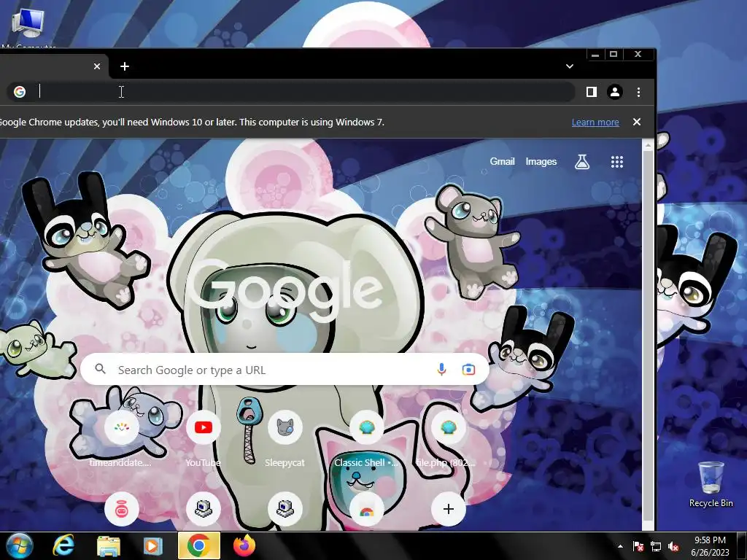Open the tab search dropdown arrow
Screen dimensions: 747x560
click(x=569, y=66)
